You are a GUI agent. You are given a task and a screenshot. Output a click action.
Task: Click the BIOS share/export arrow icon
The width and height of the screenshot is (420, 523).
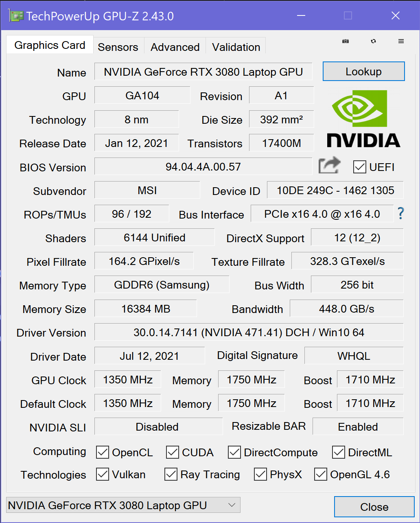[329, 166]
